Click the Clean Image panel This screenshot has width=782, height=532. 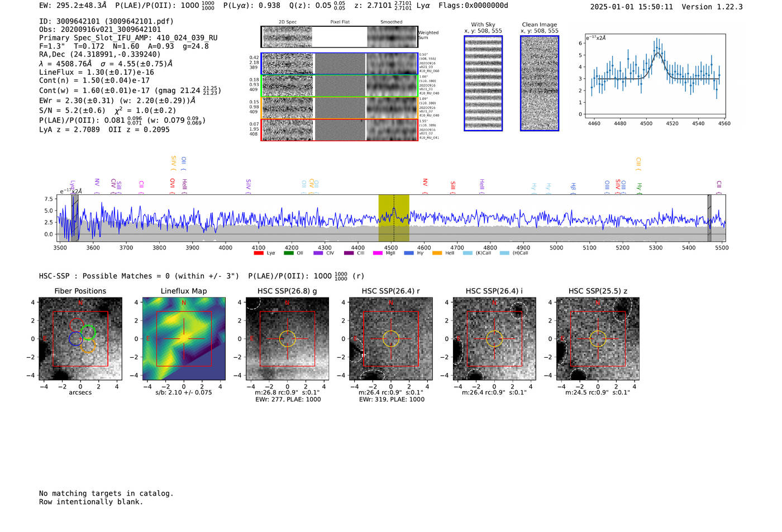(540, 83)
